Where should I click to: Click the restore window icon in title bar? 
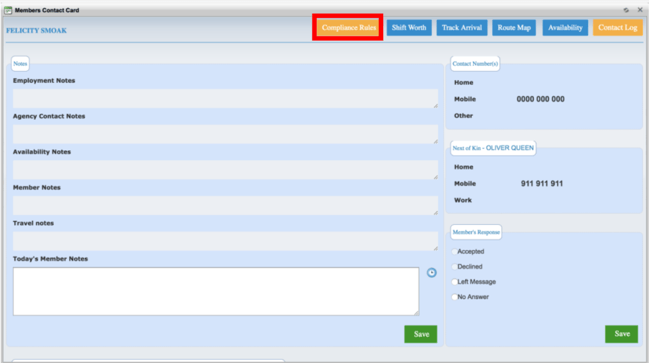[x=626, y=10]
